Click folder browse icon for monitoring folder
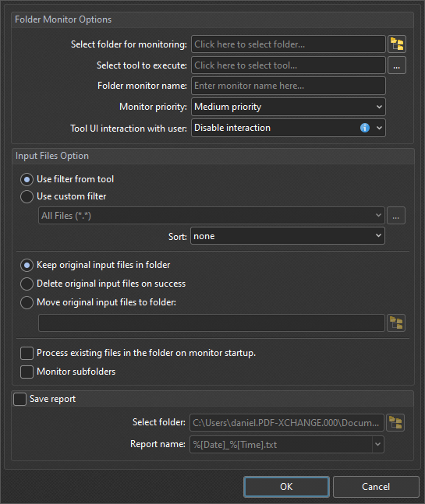This screenshot has width=425, height=504. [x=397, y=44]
